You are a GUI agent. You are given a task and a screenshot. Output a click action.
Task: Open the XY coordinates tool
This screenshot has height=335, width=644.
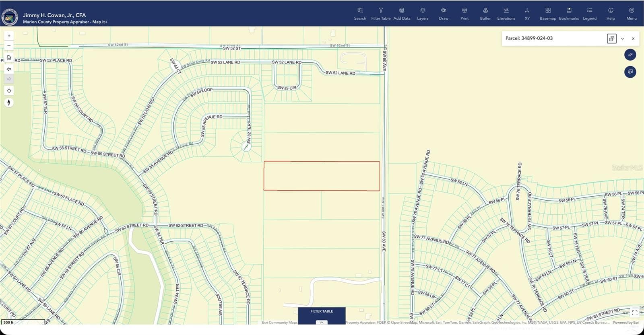(x=527, y=14)
